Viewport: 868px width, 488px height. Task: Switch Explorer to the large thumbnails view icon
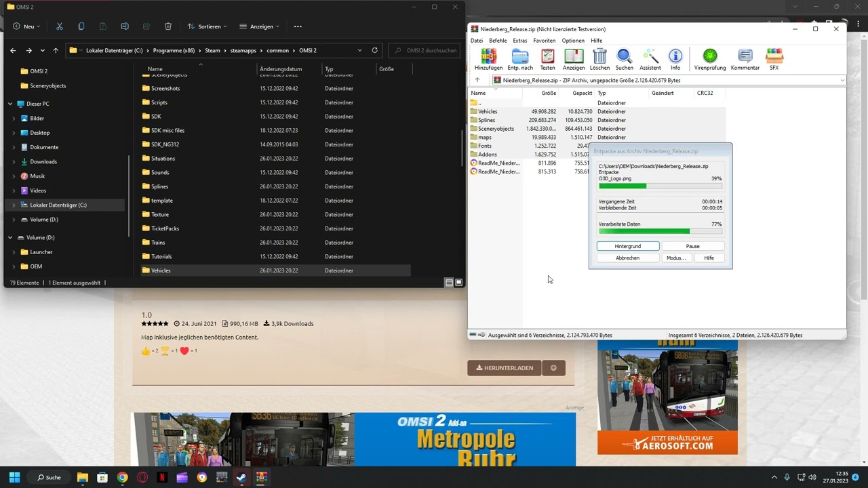pyautogui.click(x=459, y=283)
